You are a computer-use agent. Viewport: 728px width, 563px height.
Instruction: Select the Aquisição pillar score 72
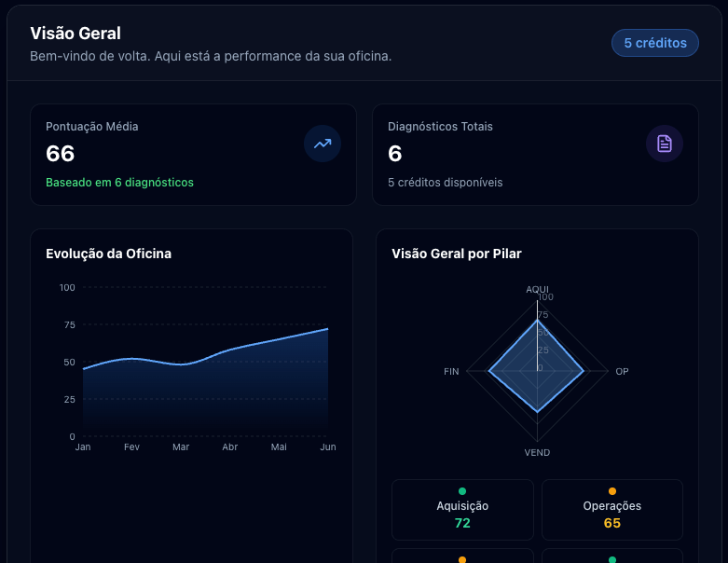tap(462, 523)
